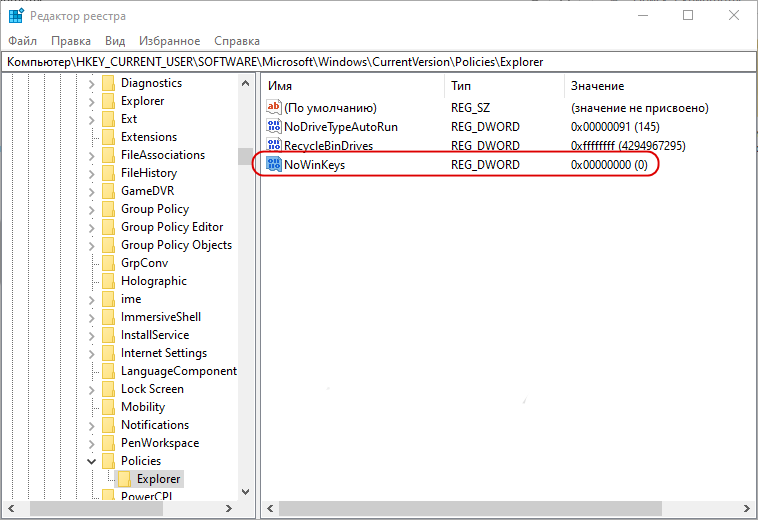Click the values pane scrollbar right arrow
The height and width of the screenshot is (520, 758).
point(747,508)
